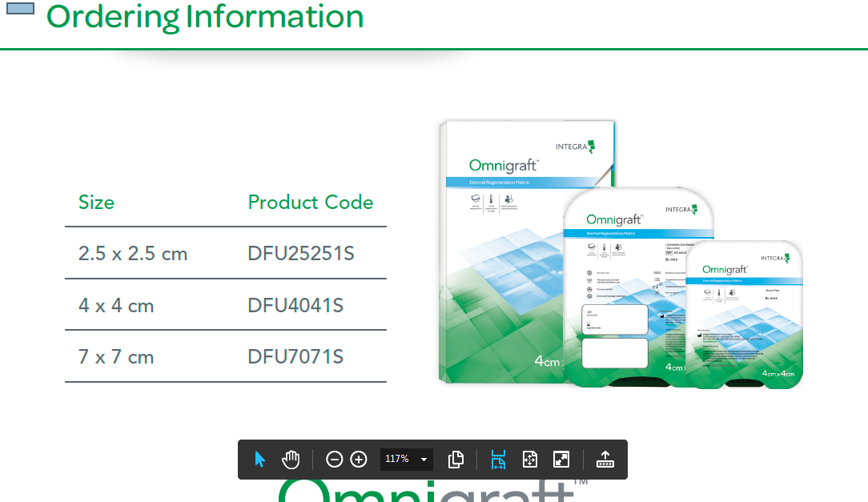Open the page copy icon in toolbar
This screenshot has height=502, width=868.
coord(456,460)
